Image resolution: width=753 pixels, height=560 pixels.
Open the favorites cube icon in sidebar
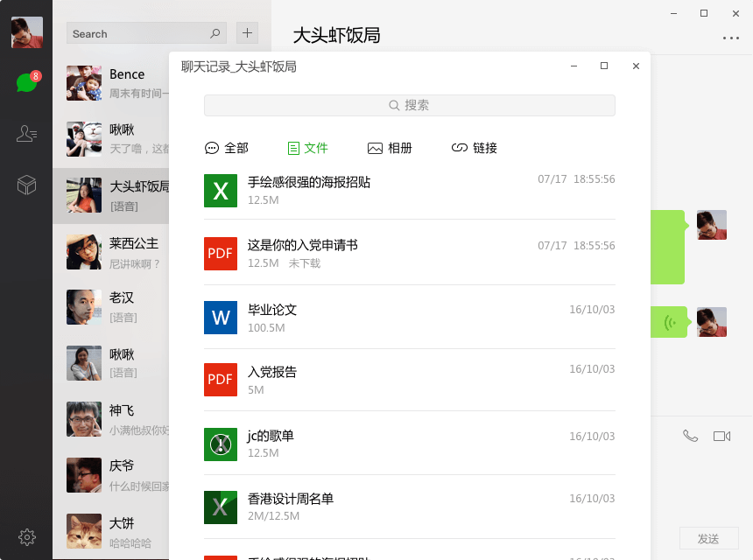[26, 185]
